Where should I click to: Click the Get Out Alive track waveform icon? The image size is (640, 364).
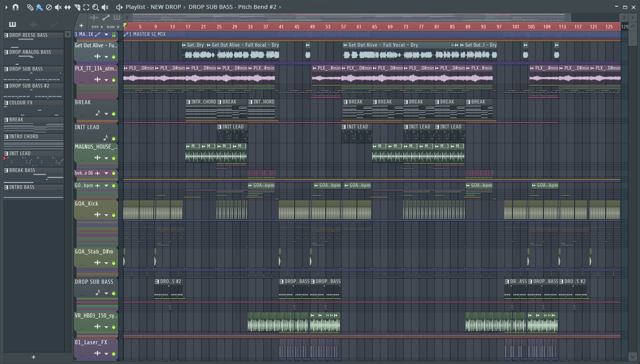tap(98, 56)
